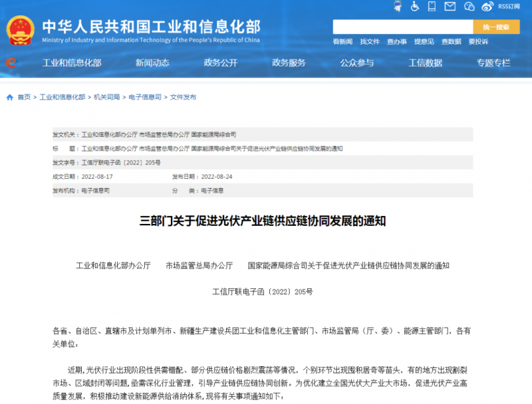
Task: Go to 机关司局 in breadcrumb
Action: [x=106, y=97]
